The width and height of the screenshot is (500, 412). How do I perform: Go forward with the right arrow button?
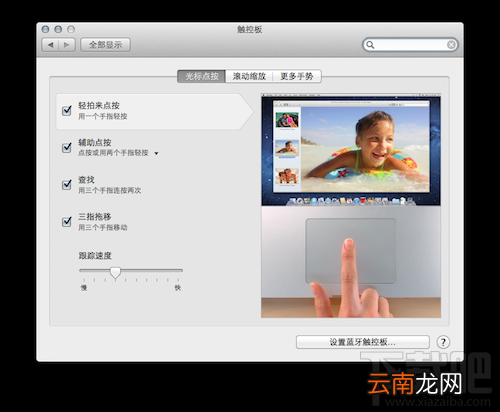coord(67,45)
